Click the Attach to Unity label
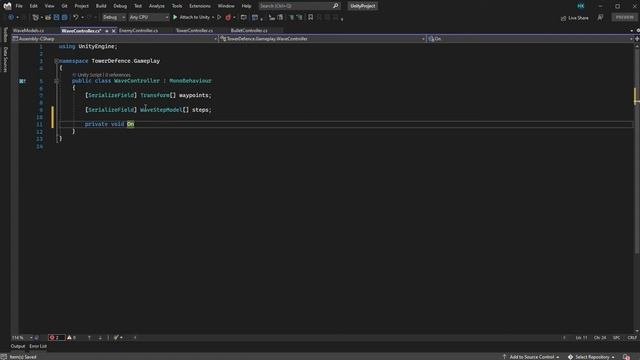Screen dimensions: 640x360 click(x=194, y=18)
